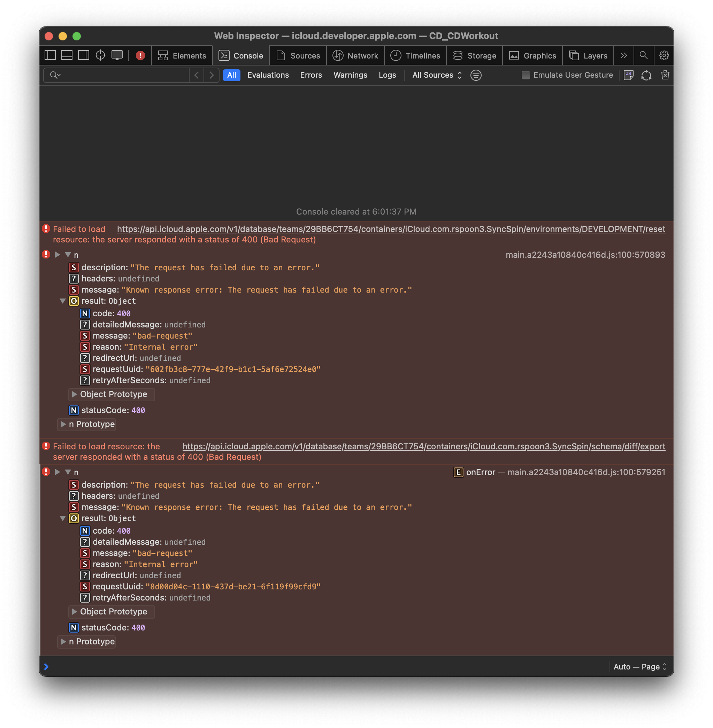Open the JS console snippets icon

[x=628, y=75]
